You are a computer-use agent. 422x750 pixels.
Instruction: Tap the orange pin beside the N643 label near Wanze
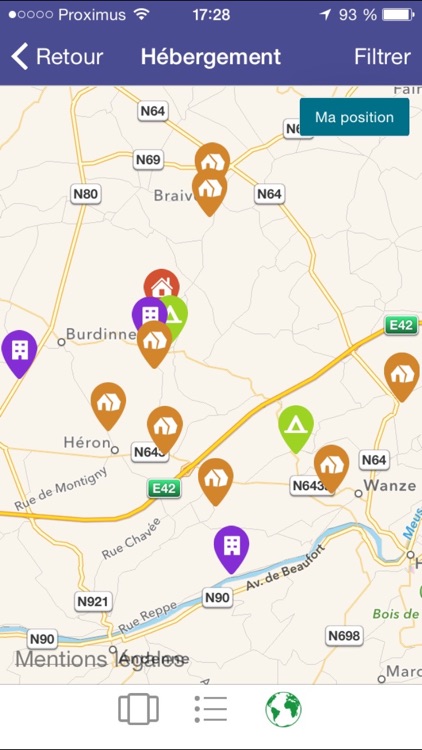332,468
